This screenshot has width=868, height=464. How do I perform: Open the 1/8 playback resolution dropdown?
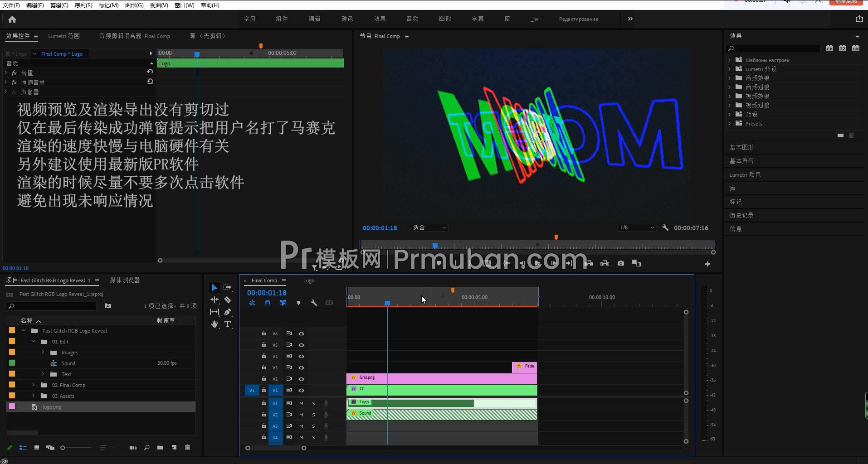coord(636,227)
